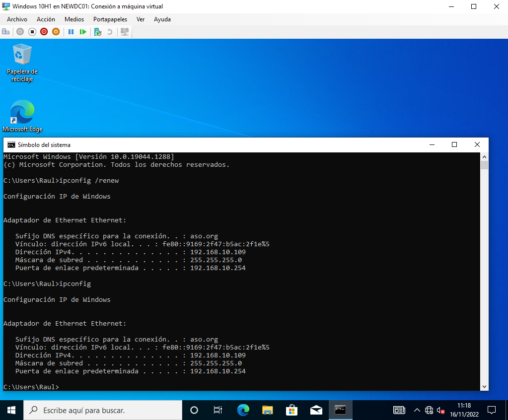The image size is (508, 420).
Task: Open the Ayuda menu
Action: (162, 19)
